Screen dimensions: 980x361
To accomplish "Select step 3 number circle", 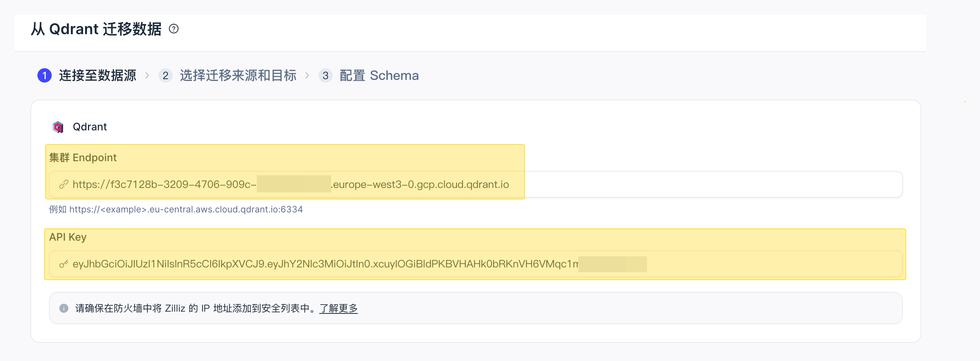I will click(325, 75).
